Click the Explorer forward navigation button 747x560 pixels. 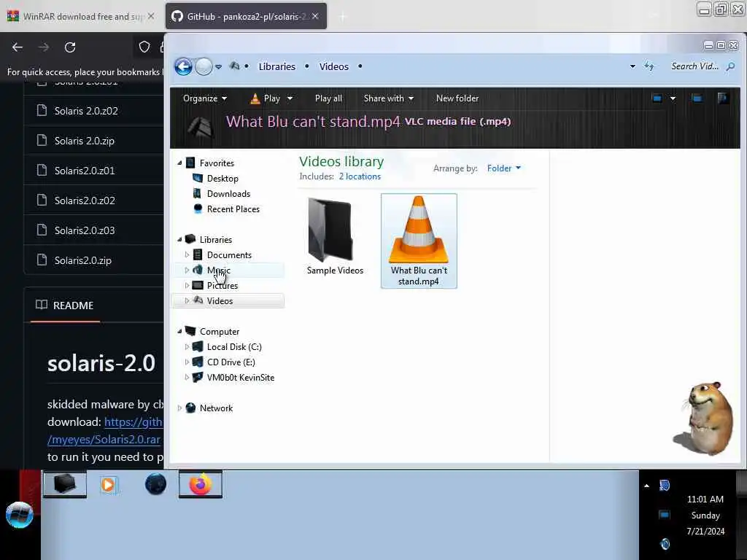pyautogui.click(x=204, y=66)
